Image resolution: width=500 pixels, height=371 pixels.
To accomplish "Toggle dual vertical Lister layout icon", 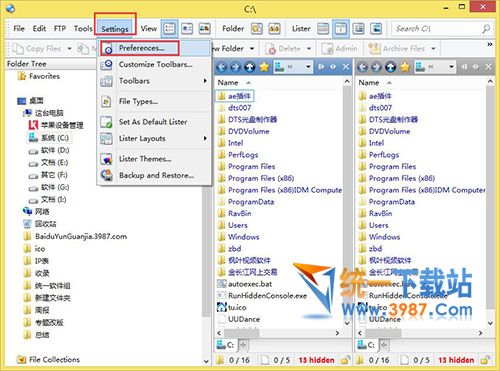I will click(341, 29).
